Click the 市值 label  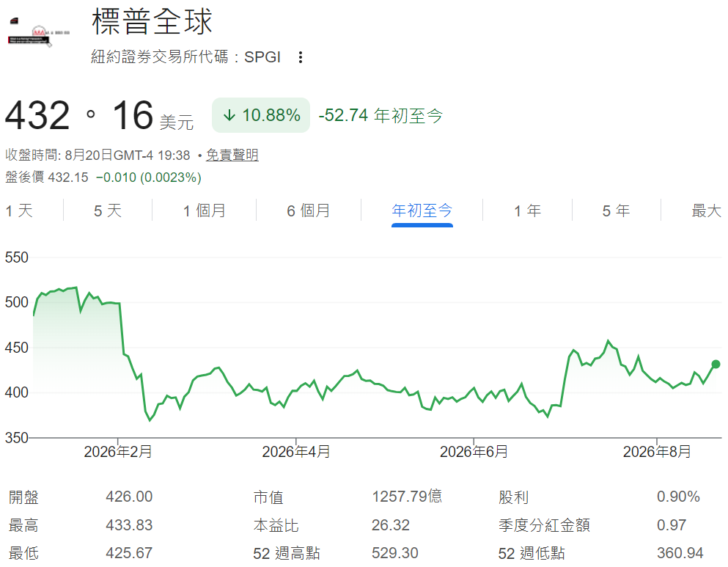pyautogui.click(x=268, y=497)
